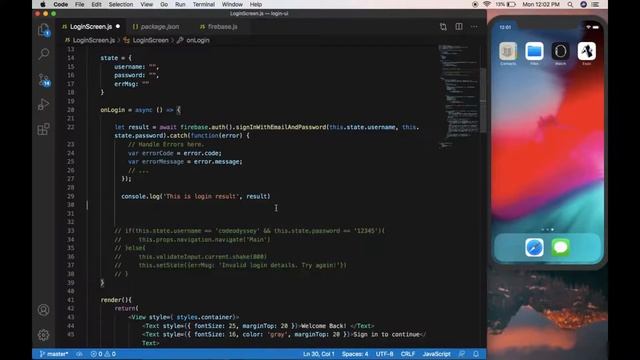Open the Explorer view in activity bar
This screenshot has width=640, height=360.
click(44, 30)
